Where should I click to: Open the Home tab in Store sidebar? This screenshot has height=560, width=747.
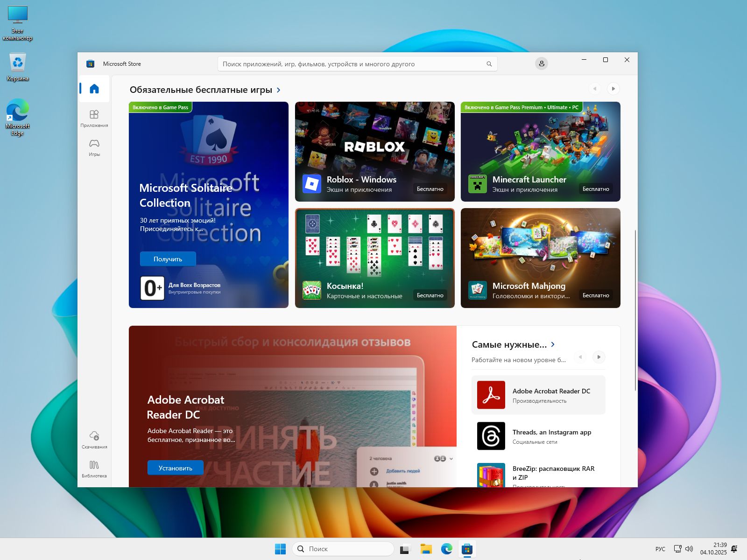[x=94, y=89]
